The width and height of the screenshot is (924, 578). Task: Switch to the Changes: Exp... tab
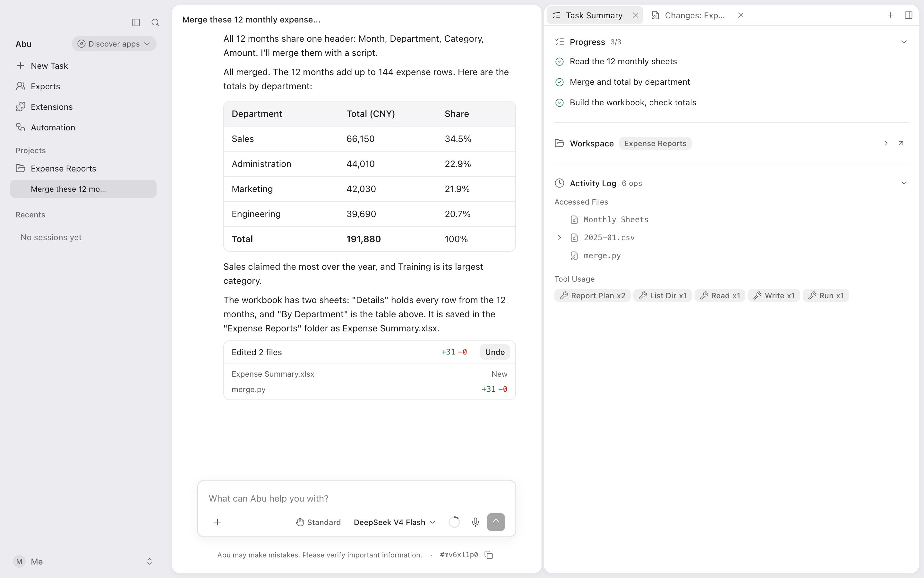click(695, 15)
